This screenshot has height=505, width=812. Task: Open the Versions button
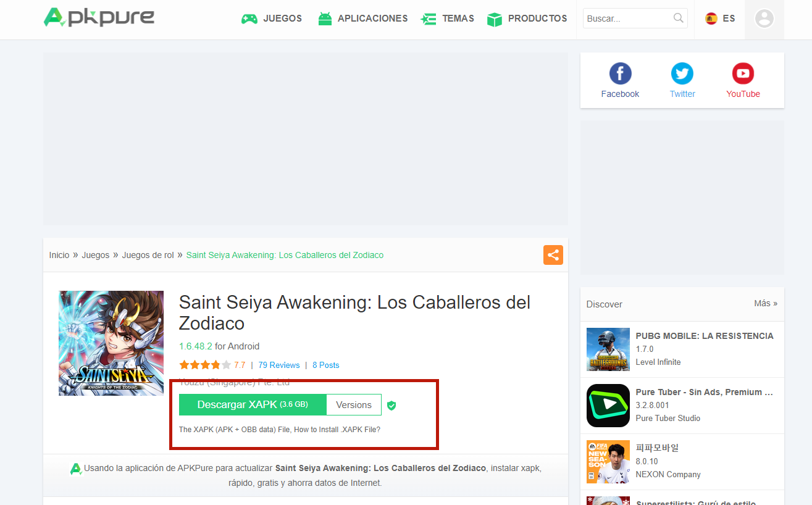point(354,405)
